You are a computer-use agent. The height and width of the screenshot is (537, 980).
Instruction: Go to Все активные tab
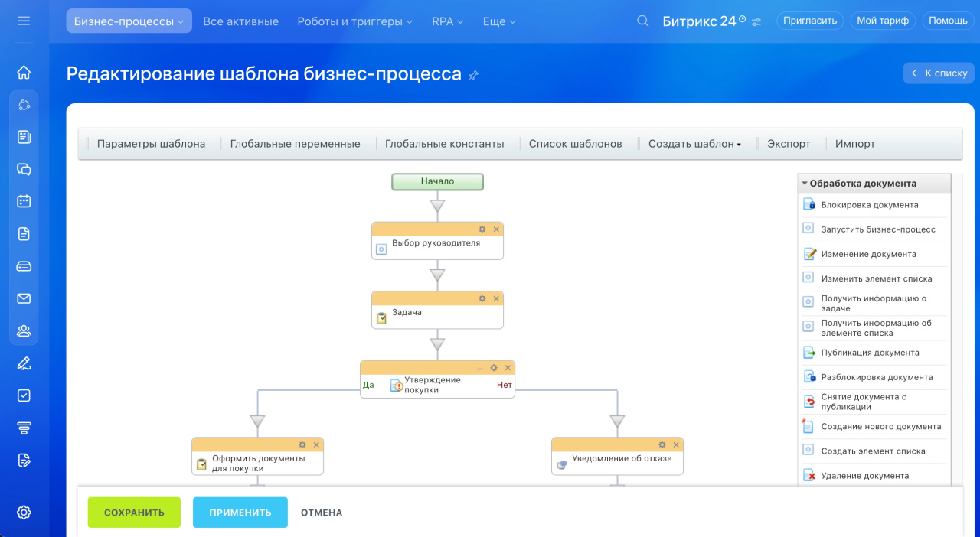click(x=240, y=21)
